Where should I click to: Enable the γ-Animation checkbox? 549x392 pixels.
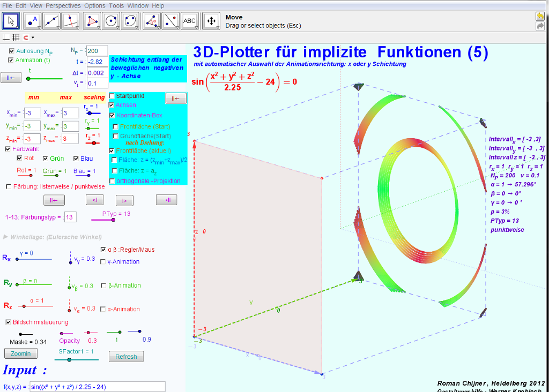(103, 262)
